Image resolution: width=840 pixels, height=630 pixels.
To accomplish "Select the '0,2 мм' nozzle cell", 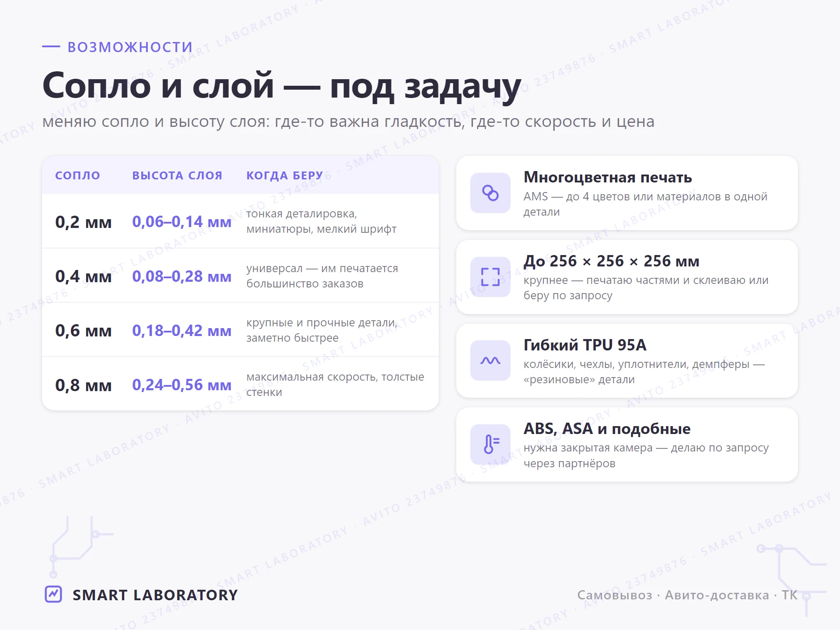I will tap(84, 222).
